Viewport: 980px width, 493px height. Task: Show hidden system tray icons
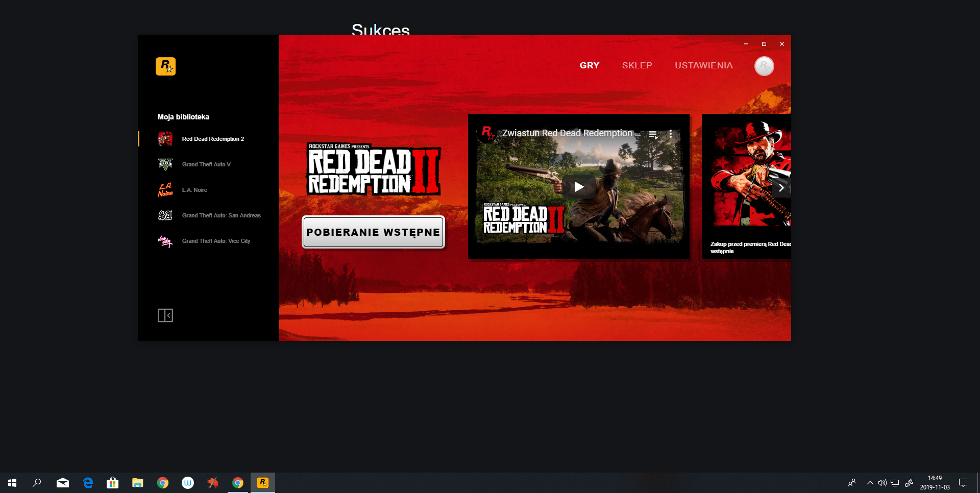pyautogui.click(x=870, y=483)
